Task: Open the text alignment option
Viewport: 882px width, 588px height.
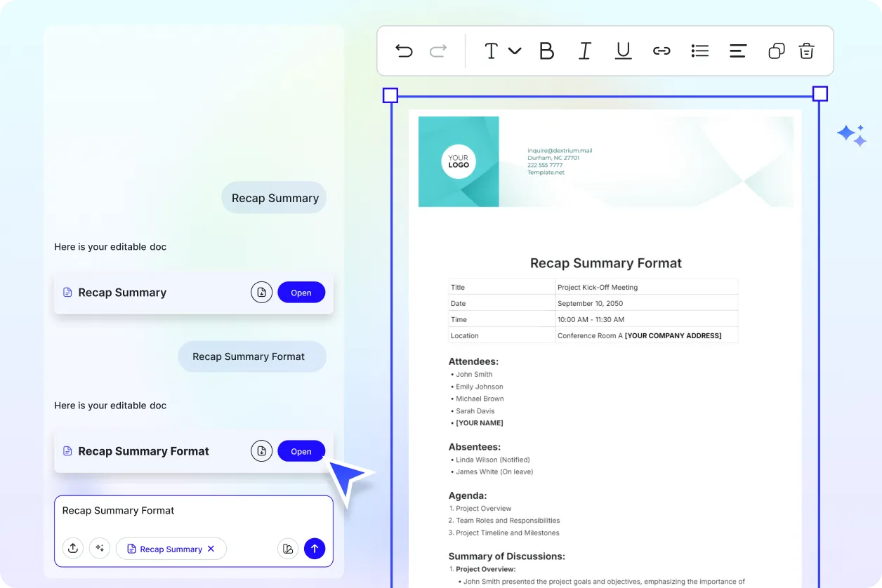Action: coord(738,51)
